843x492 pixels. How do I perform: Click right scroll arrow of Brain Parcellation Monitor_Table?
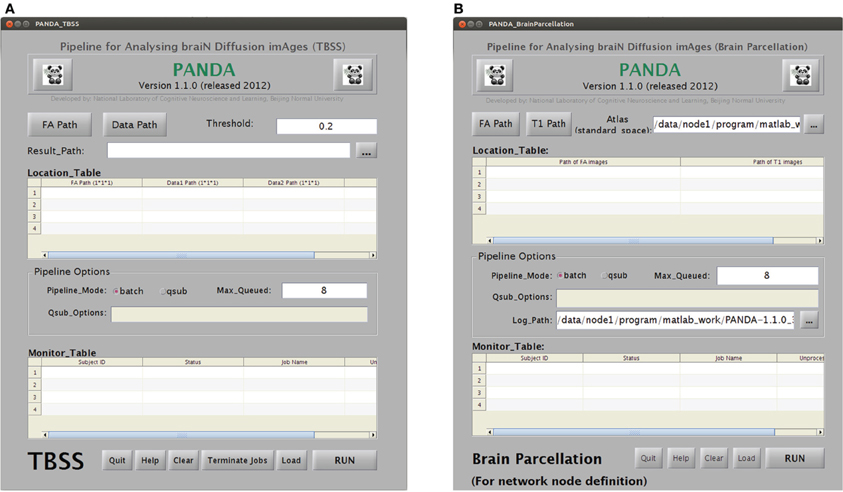pyautogui.click(x=820, y=432)
